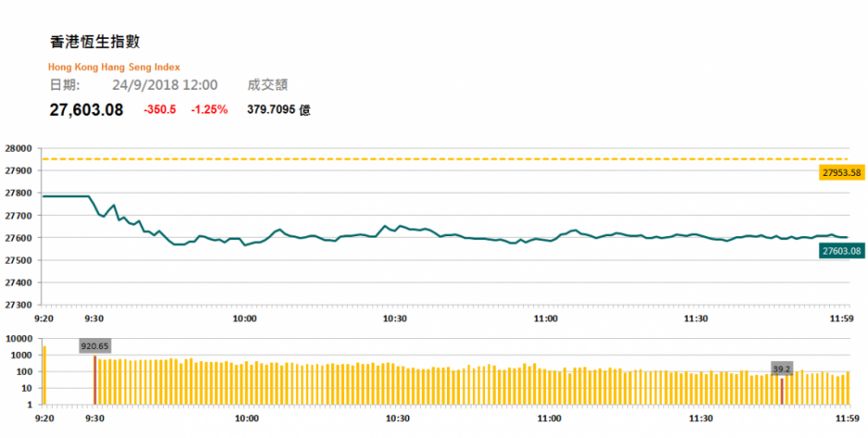
Task: Click the red volume bar at 9:30
Action: click(94, 380)
